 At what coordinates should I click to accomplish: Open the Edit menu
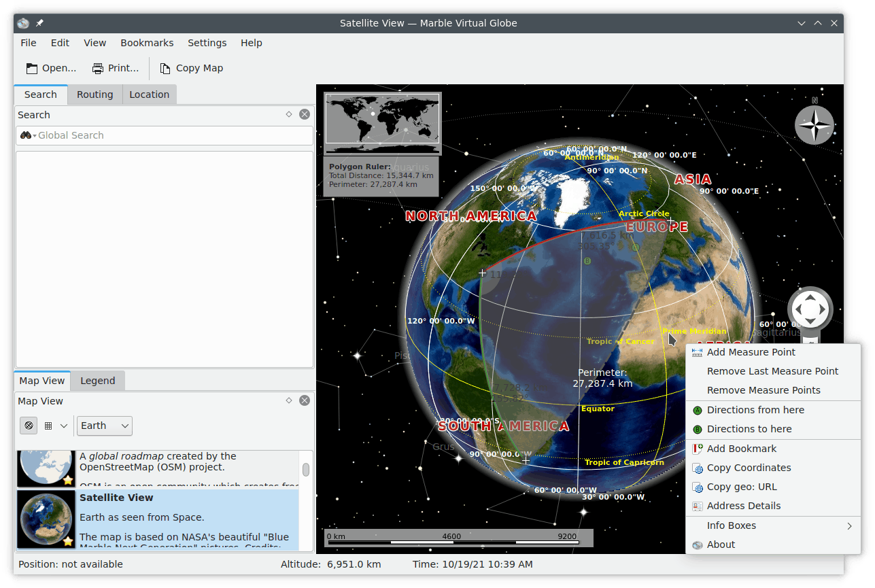[x=60, y=43]
